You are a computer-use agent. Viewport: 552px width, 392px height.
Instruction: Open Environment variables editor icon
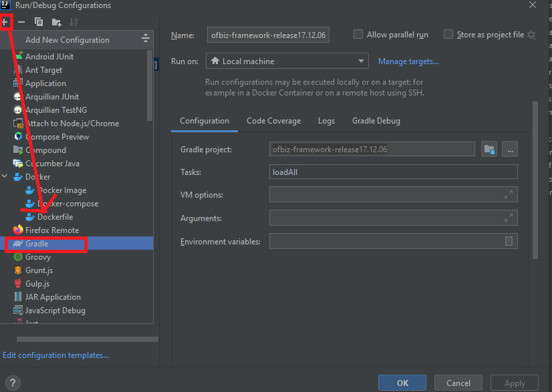(x=509, y=241)
